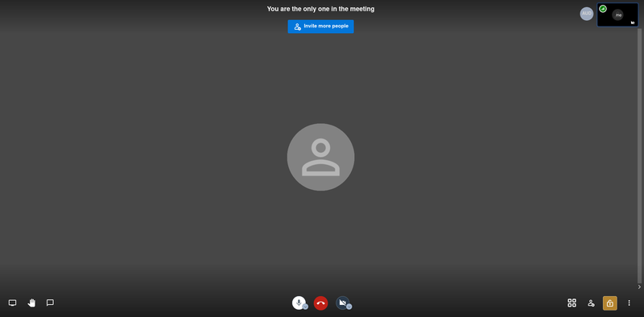Hang up with the red phone button
The image size is (644, 317).
pyautogui.click(x=320, y=303)
